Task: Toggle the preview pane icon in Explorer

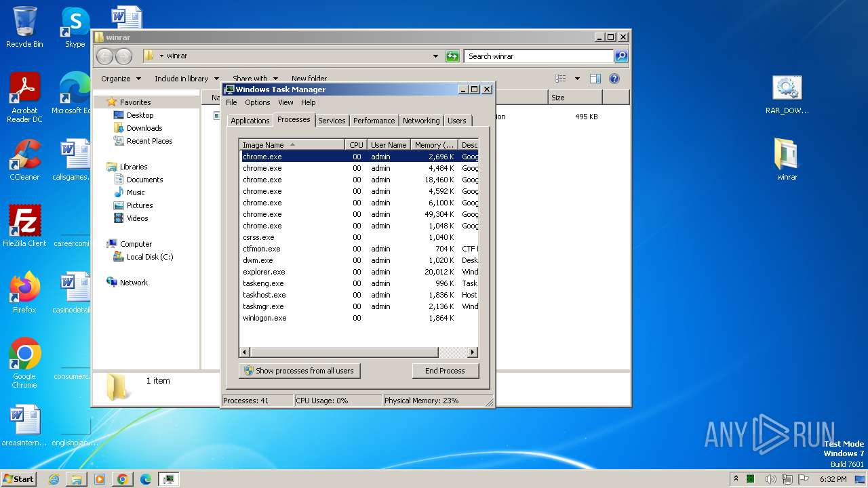Action: 595,79
